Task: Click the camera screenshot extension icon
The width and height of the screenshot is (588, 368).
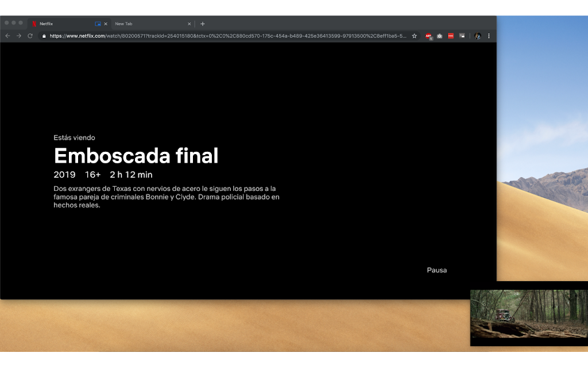Action: [x=439, y=36]
